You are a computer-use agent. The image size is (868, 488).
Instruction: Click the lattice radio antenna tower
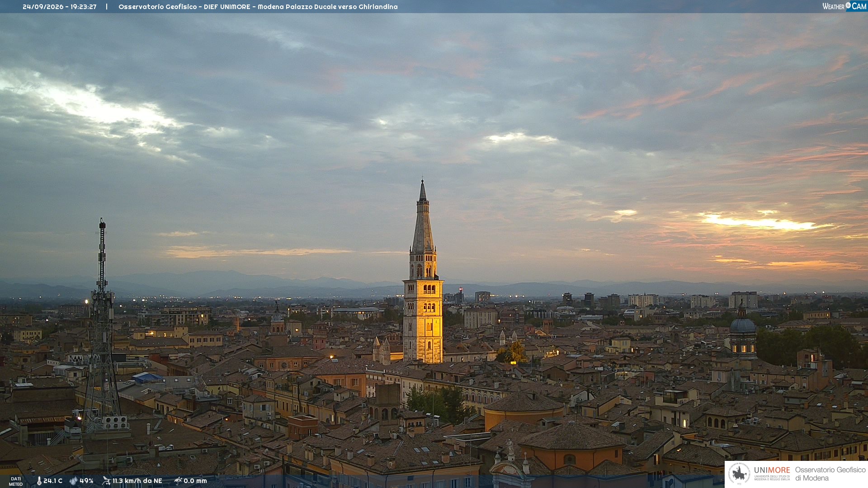click(x=102, y=325)
